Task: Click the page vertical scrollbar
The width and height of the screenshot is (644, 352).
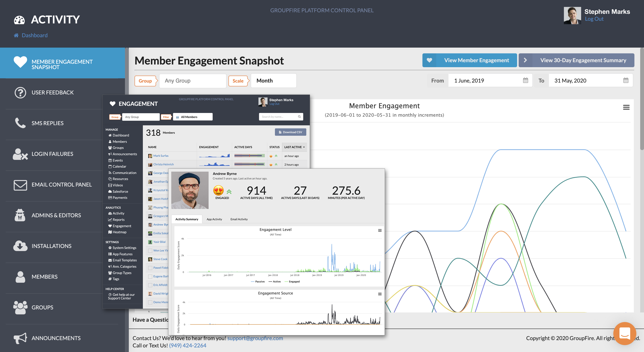Action: (642, 99)
